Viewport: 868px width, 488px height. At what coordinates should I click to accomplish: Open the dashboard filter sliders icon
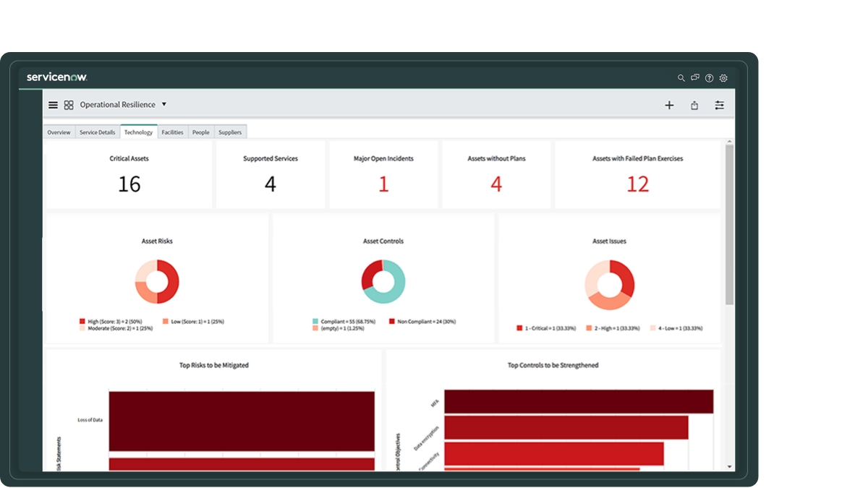click(720, 105)
